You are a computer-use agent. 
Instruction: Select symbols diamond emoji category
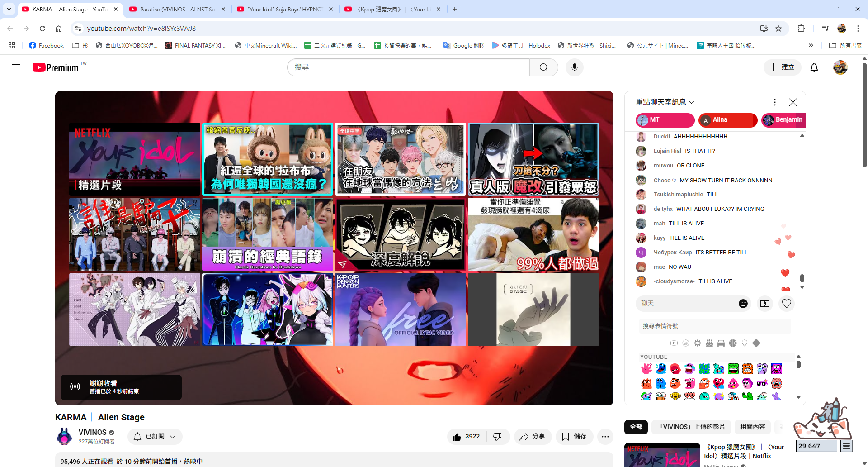coord(756,343)
